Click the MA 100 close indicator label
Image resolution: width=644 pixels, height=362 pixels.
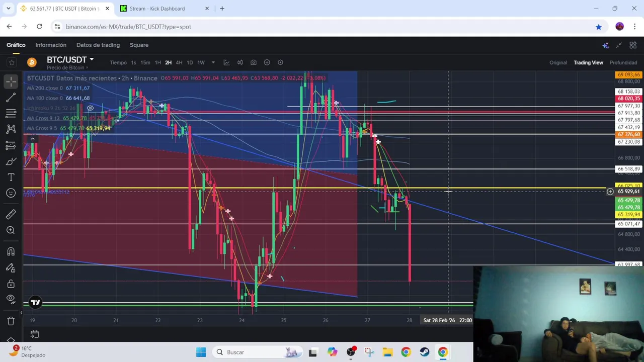(x=45, y=98)
